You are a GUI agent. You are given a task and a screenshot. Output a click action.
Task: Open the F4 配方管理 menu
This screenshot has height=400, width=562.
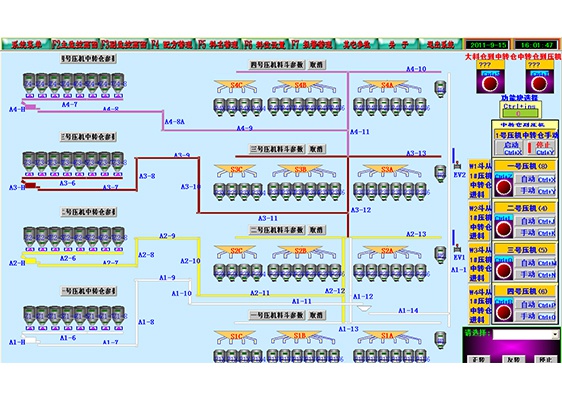(x=172, y=44)
